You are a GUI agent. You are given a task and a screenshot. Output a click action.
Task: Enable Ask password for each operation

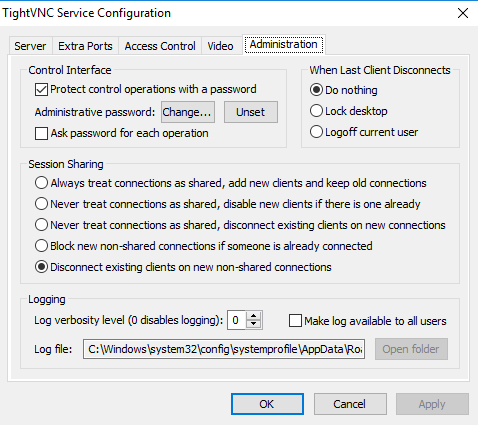[x=41, y=133]
